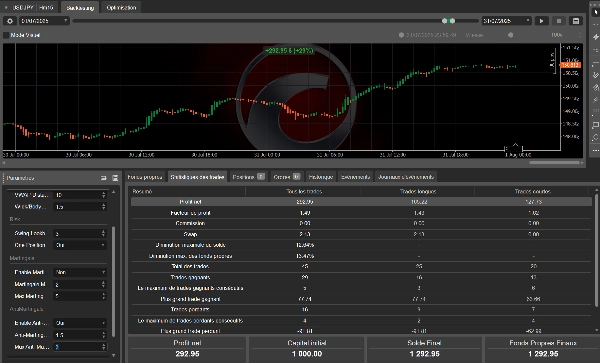Click the save icon right of the stop button
The height and width of the screenshot is (363, 600).
tap(576, 21)
